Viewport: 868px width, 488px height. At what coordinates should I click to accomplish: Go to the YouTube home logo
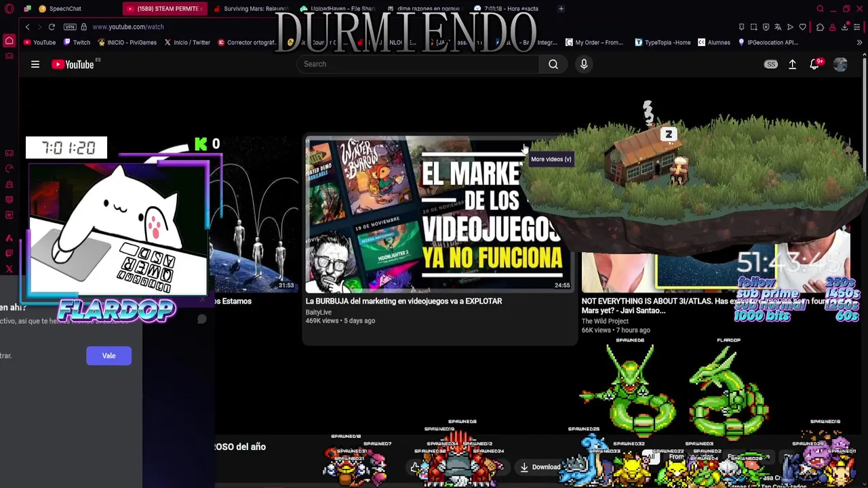[x=73, y=64]
